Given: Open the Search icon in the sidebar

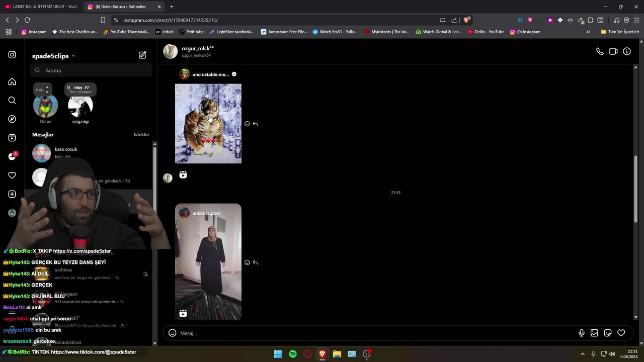Looking at the screenshot, I should point(12,100).
